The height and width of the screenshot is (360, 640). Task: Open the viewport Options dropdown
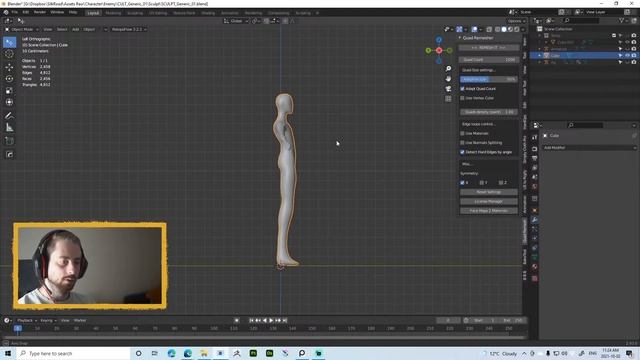coord(516,21)
